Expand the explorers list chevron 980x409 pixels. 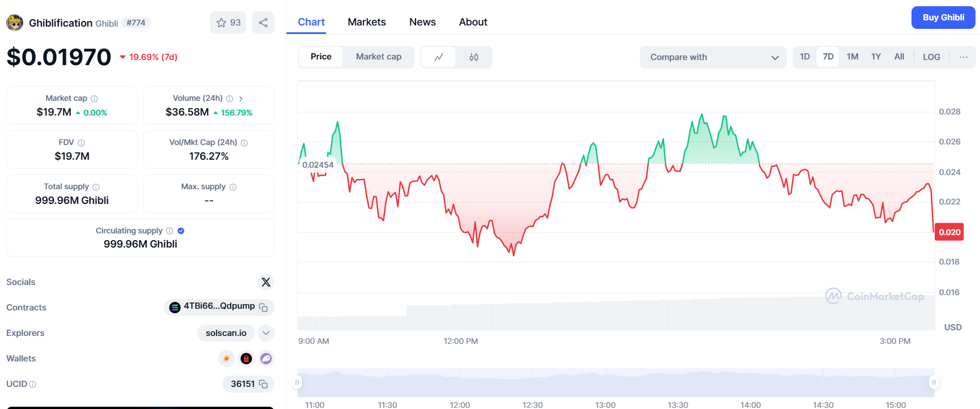point(266,333)
